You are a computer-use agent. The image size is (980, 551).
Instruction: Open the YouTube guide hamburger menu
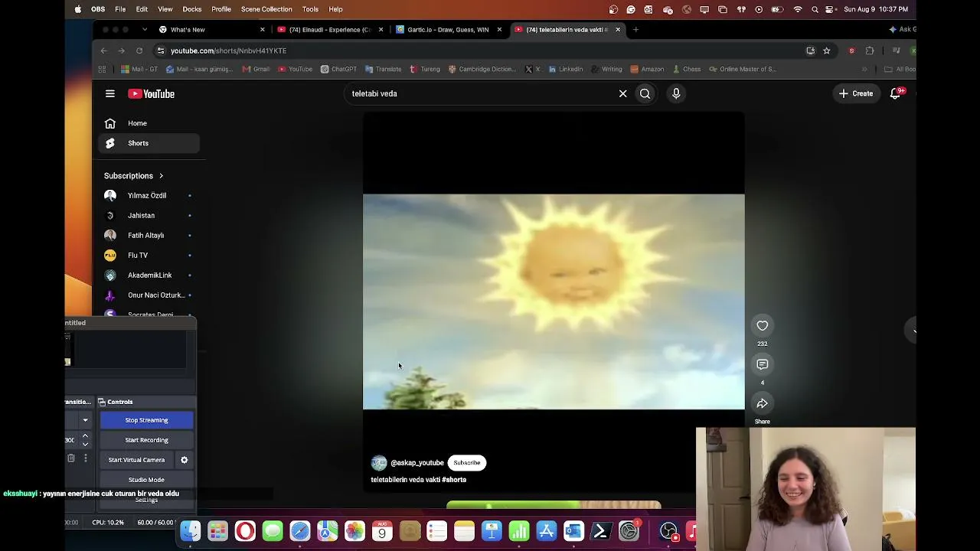[x=110, y=93]
